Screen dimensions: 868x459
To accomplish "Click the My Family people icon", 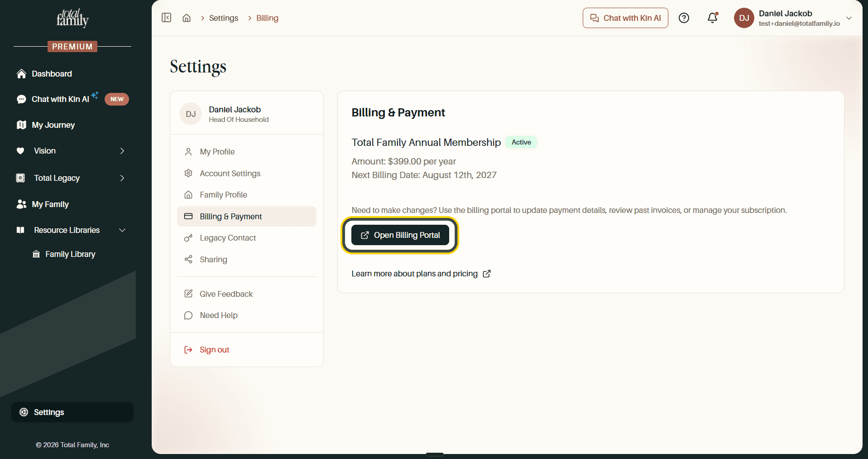I will pyautogui.click(x=21, y=204).
